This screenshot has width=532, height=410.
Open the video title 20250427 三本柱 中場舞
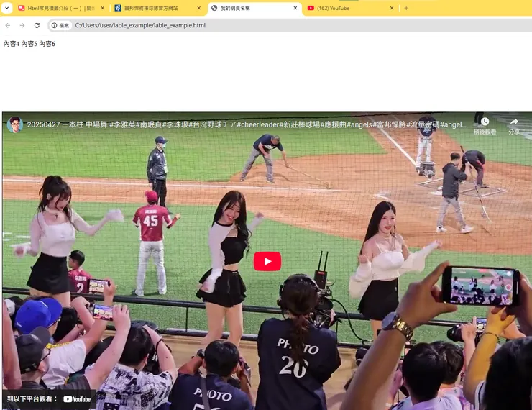point(247,124)
